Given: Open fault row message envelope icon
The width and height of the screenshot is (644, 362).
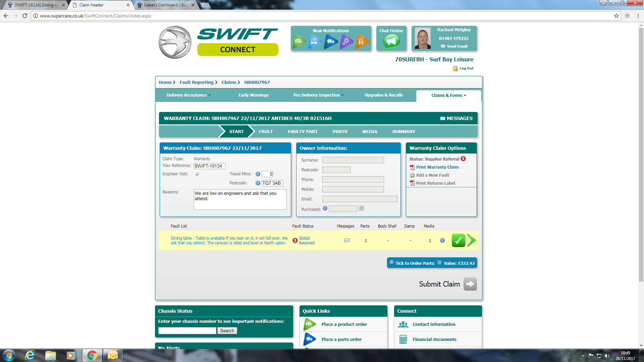Looking at the screenshot, I should click(x=347, y=240).
